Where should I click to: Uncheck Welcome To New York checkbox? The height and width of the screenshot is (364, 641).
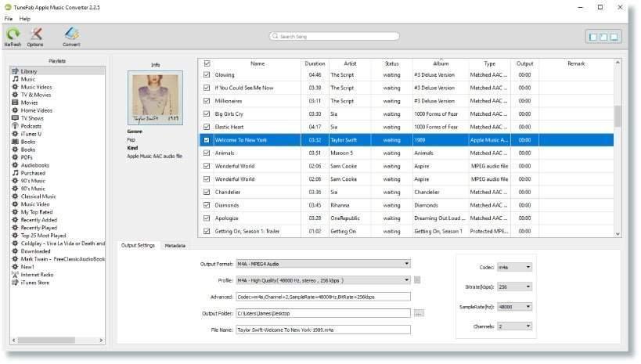pos(207,140)
